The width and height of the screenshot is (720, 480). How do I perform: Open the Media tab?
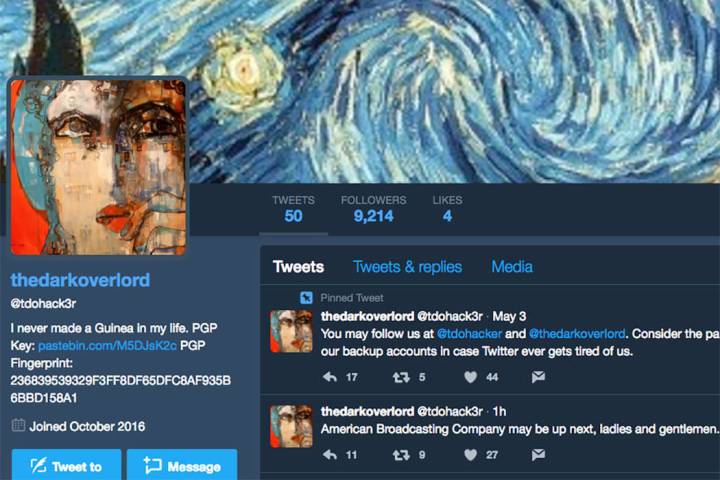(x=512, y=267)
